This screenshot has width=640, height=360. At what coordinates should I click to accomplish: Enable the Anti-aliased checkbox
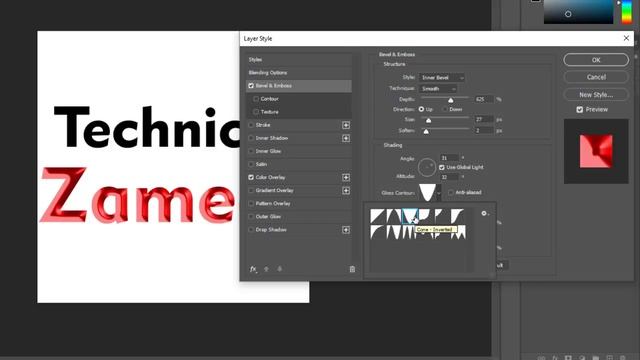[451, 192]
